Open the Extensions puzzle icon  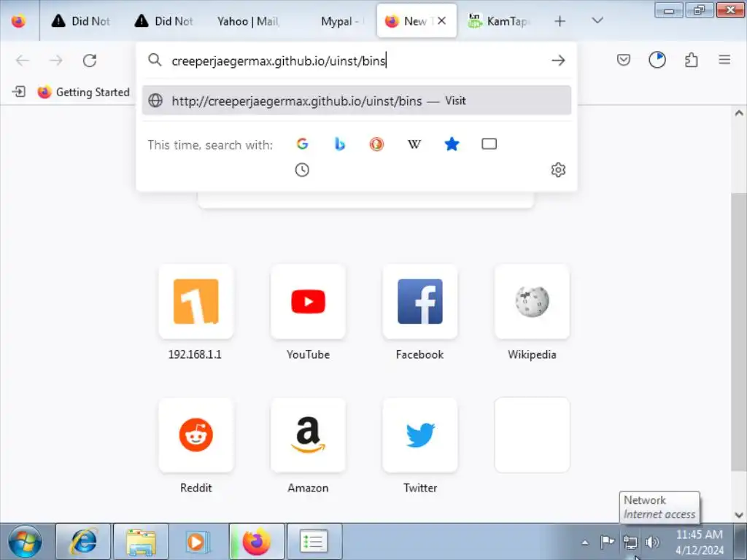(x=692, y=60)
